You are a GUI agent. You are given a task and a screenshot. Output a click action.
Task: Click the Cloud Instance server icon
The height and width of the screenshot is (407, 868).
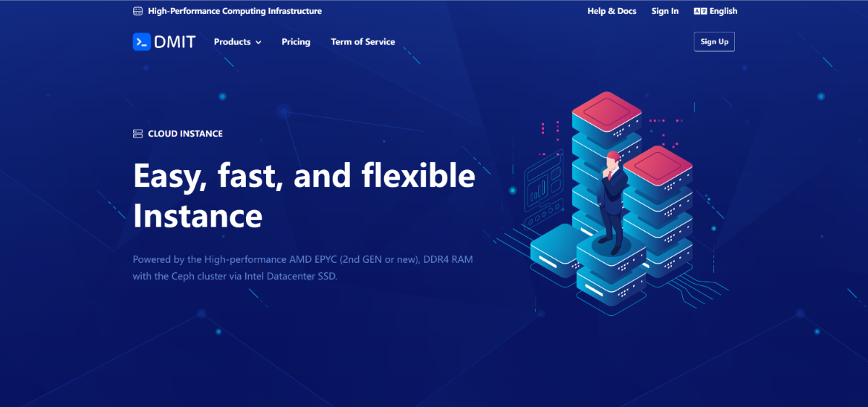point(137,134)
